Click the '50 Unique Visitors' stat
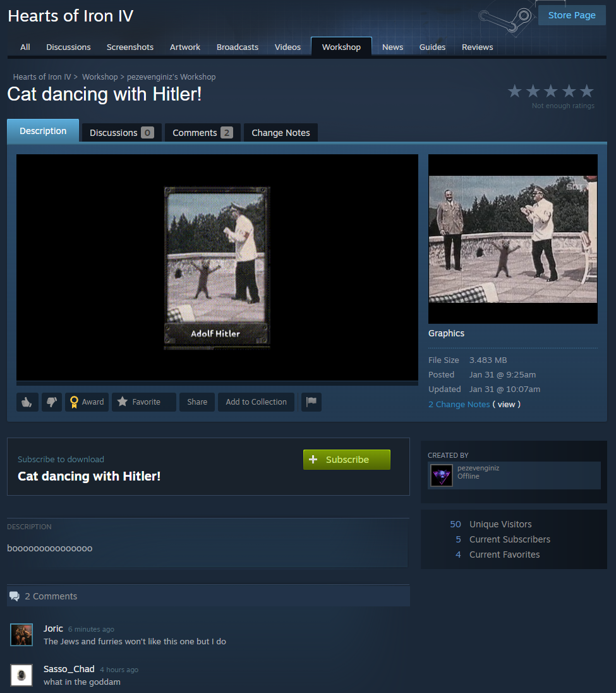The image size is (616, 693). (x=491, y=524)
